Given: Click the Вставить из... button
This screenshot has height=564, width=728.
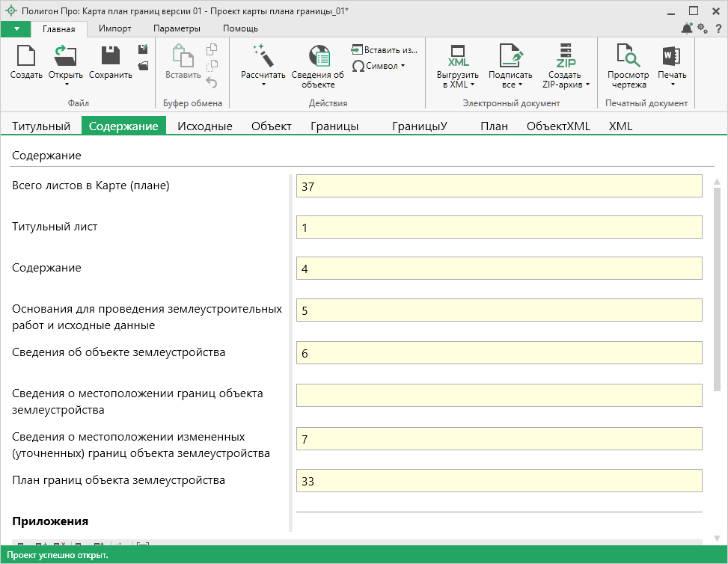Looking at the screenshot, I should 384,49.
